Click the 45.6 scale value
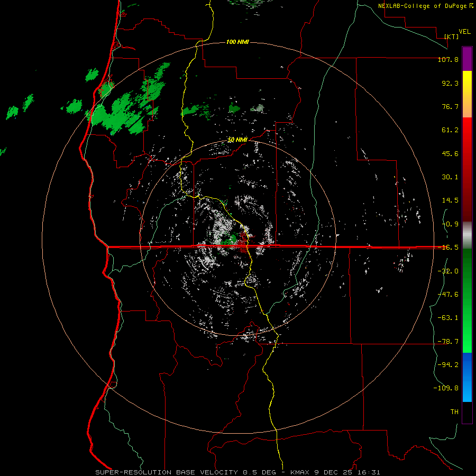Screen dimensions: 476x476 point(450,153)
